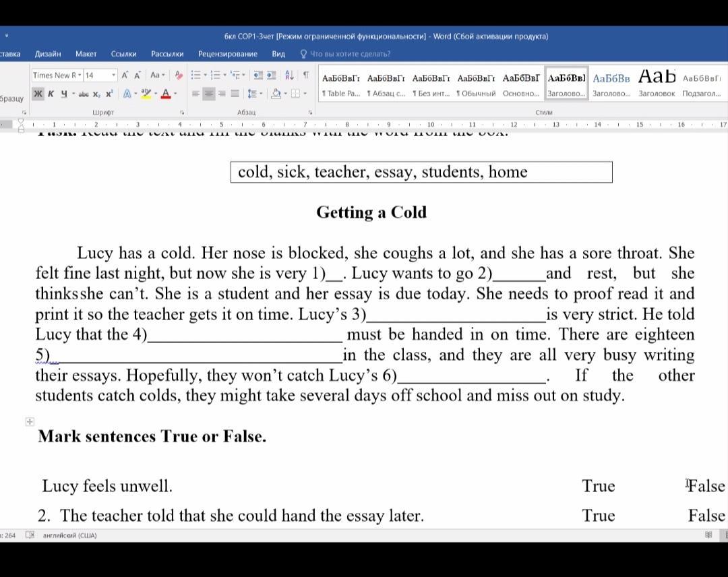Open the Вид ribbon tab
728x577 pixels.
[278, 54]
